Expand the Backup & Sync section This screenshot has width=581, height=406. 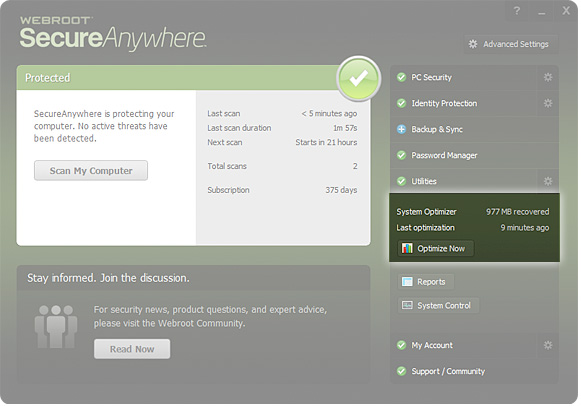coord(474,129)
